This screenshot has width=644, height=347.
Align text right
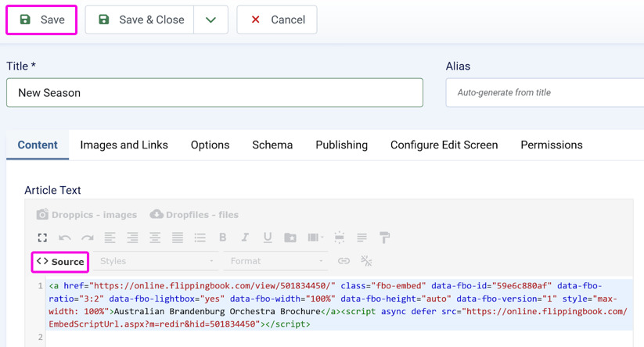click(x=132, y=238)
